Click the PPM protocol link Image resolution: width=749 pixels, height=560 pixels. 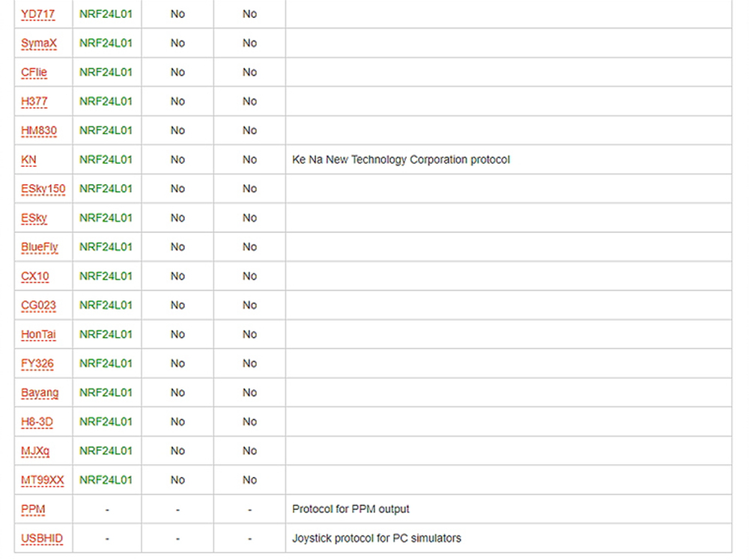pos(33,510)
